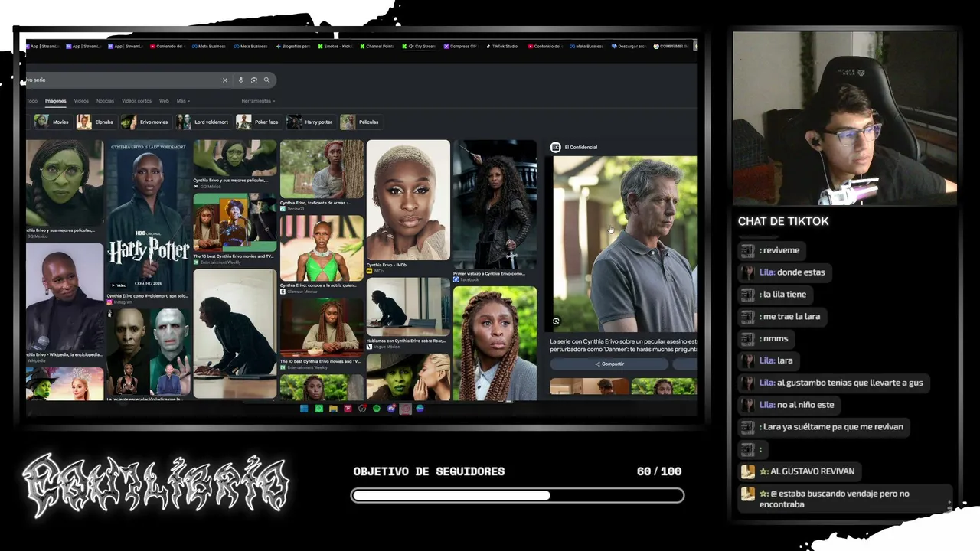Switch to the TikTok Studio browser tab
The width and height of the screenshot is (980, 551).
502,46
